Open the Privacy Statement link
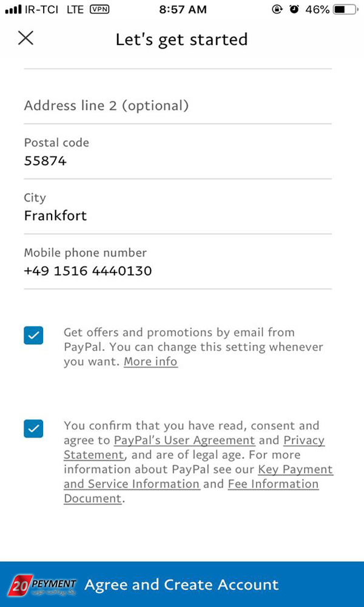364x607 pixels. (194, 447)
